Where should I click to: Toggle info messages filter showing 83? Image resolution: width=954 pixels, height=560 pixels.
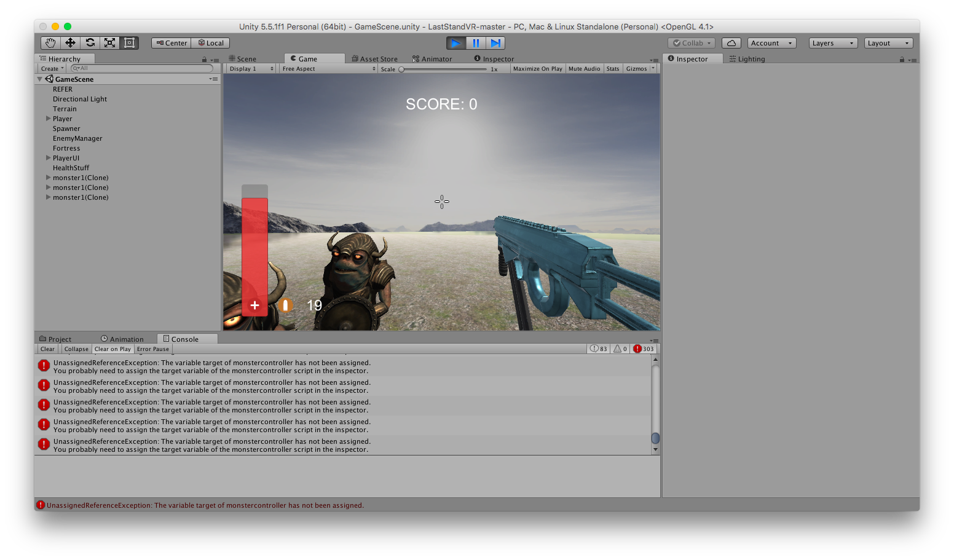pos(599,349)
